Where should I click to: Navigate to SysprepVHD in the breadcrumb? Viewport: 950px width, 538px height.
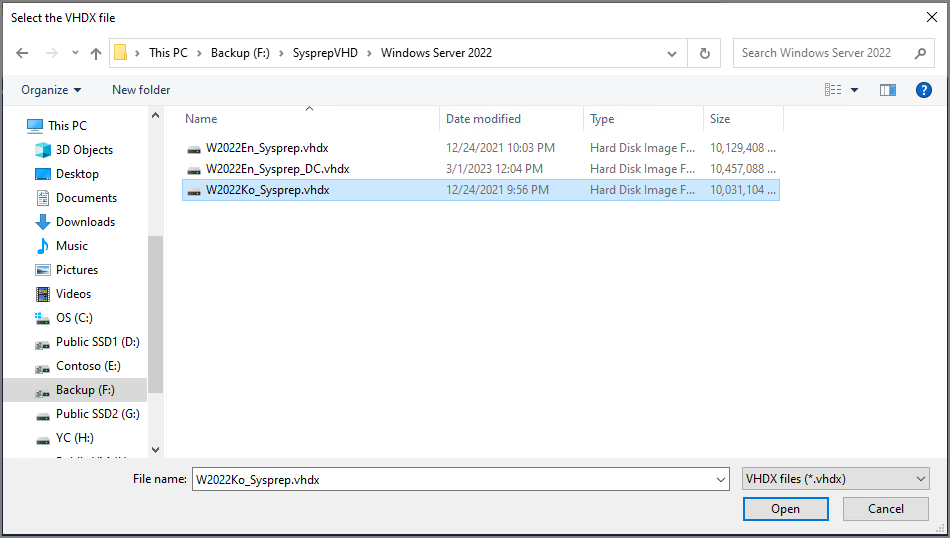pos(325,53)
